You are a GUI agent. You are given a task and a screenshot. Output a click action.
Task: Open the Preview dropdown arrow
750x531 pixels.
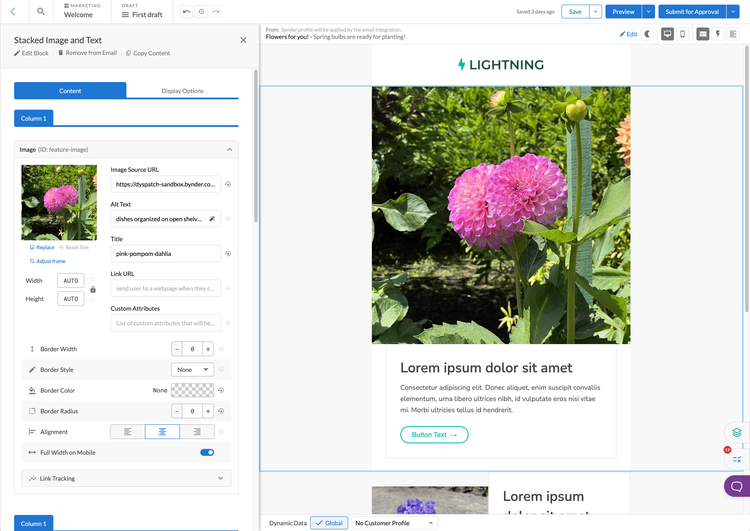pos(648,11)
